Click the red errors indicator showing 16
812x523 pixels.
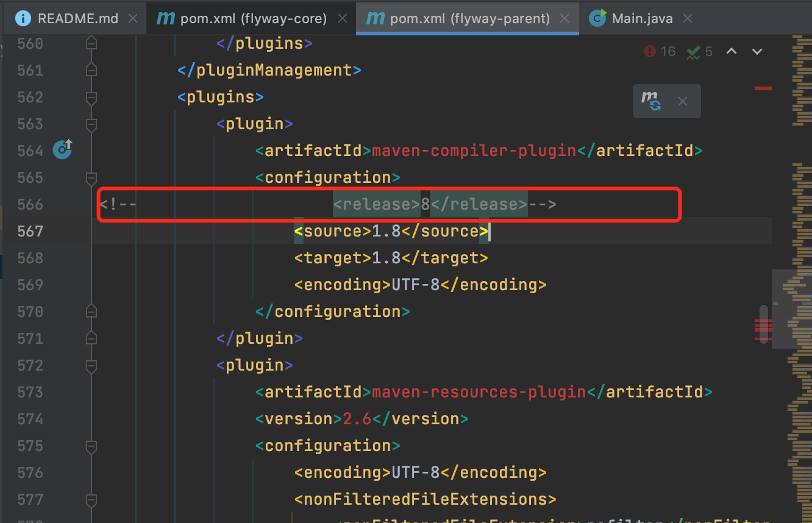pyautogui.click(x=660, y=52)
